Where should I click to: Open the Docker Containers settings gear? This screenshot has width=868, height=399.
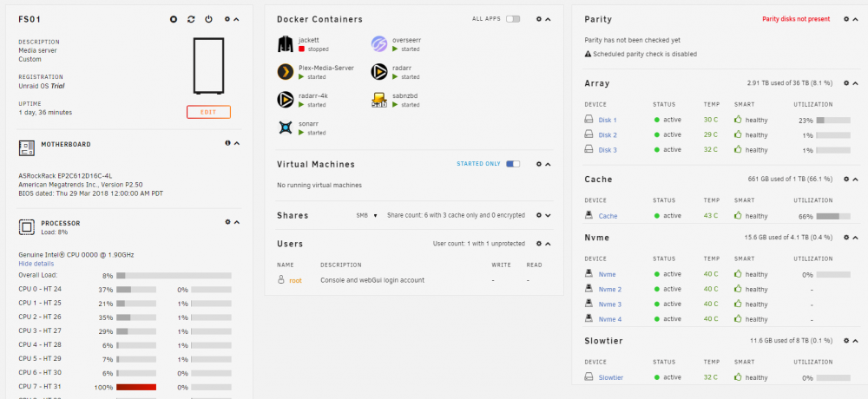(x=539, y=19)
